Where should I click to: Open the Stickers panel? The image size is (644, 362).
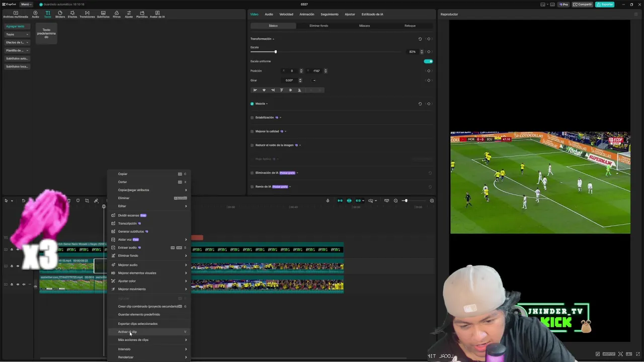click(60, 14)
